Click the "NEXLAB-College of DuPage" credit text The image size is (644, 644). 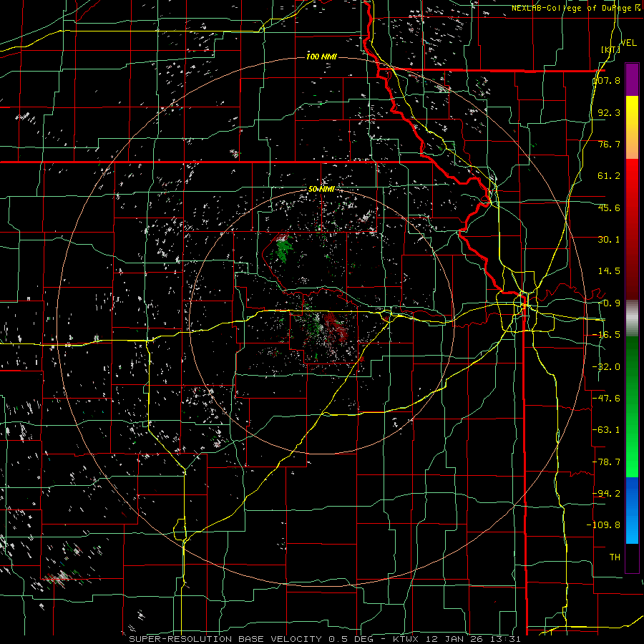(572, 8)
